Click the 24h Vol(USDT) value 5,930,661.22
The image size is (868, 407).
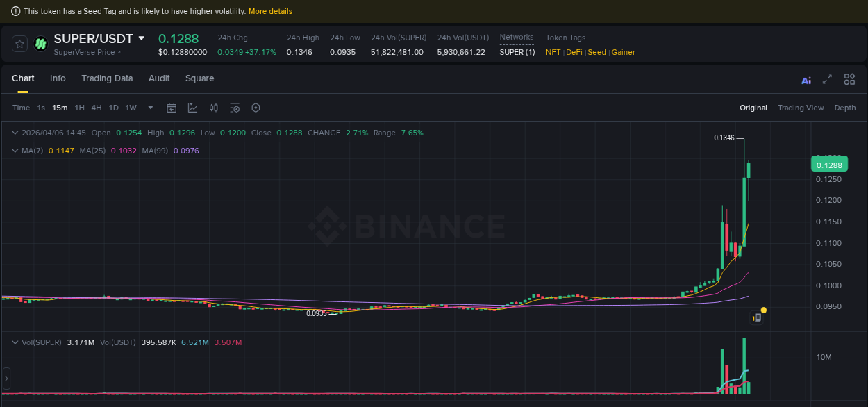[x=461, y=52]
